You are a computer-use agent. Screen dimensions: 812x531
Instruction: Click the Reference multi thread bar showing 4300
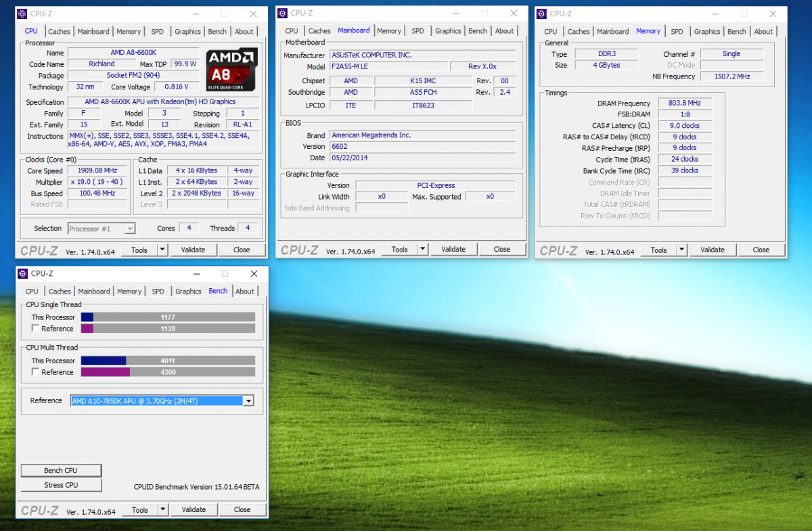[168, 372]
